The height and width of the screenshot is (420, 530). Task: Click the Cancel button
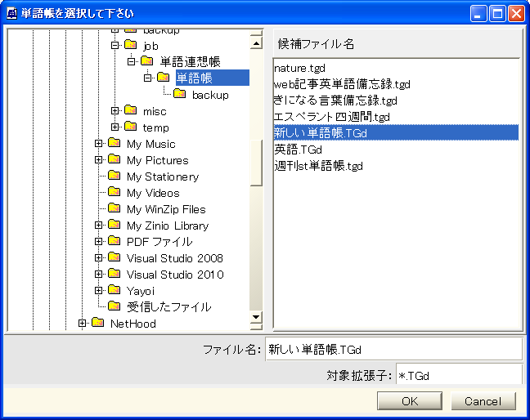click(x=483, y=401)
